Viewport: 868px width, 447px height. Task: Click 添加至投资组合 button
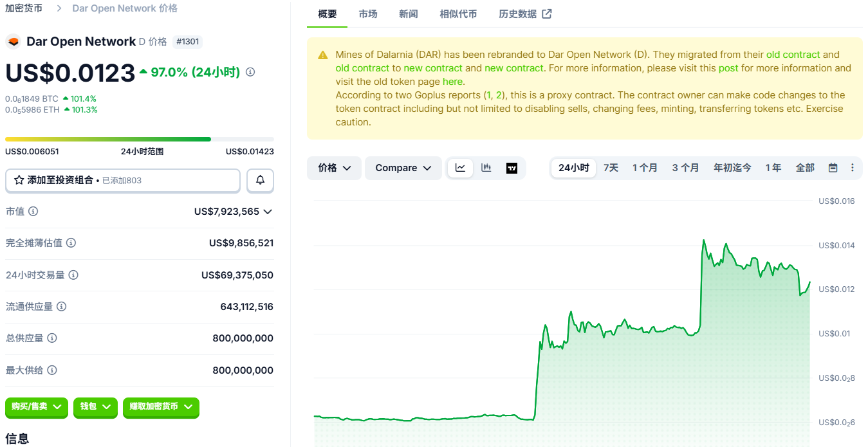click(122, 181)
